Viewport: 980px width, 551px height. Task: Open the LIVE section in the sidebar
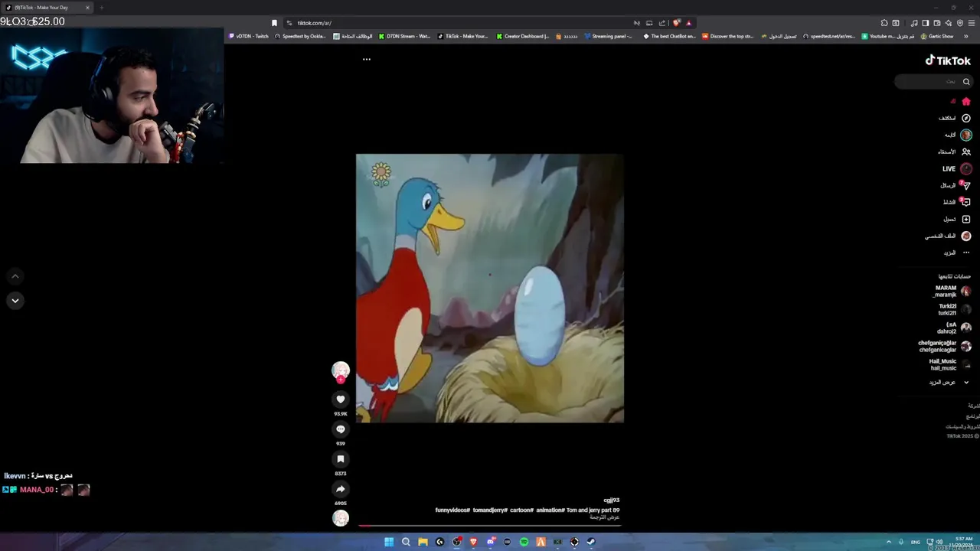957,169
